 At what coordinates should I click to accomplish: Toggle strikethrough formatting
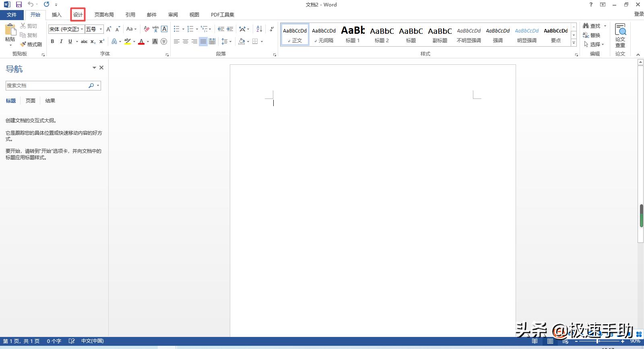pyautogui.click(x=84, y=41)
